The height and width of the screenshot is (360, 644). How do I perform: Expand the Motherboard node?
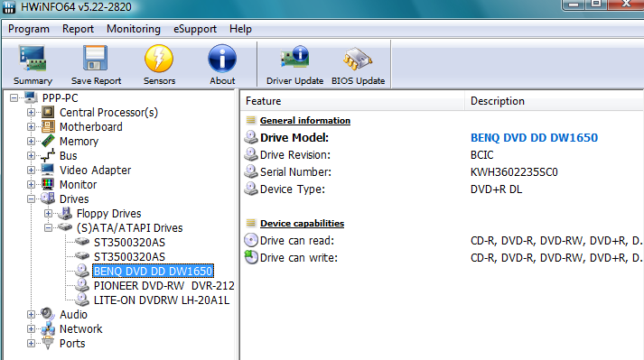pos(31,126)
